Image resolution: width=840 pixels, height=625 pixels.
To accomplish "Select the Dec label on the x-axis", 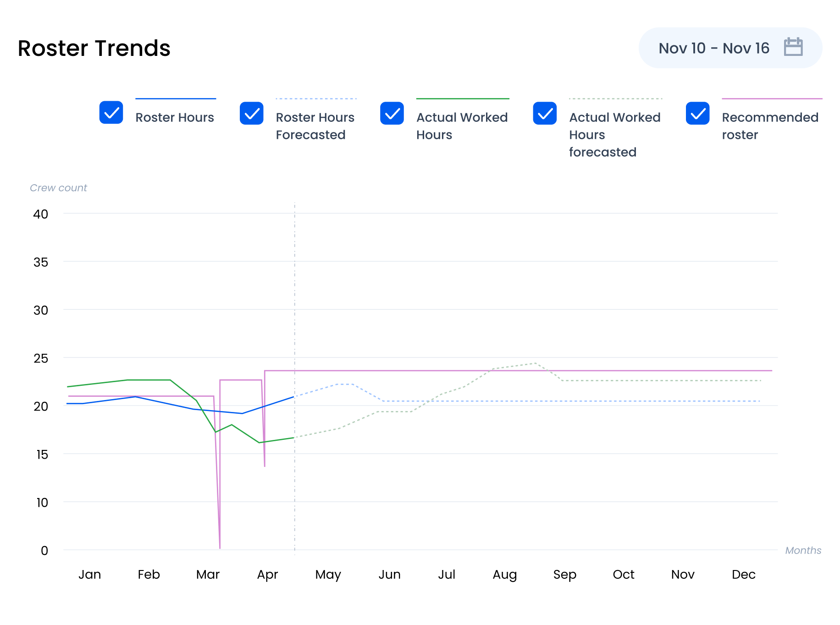I will pos(743,575).
